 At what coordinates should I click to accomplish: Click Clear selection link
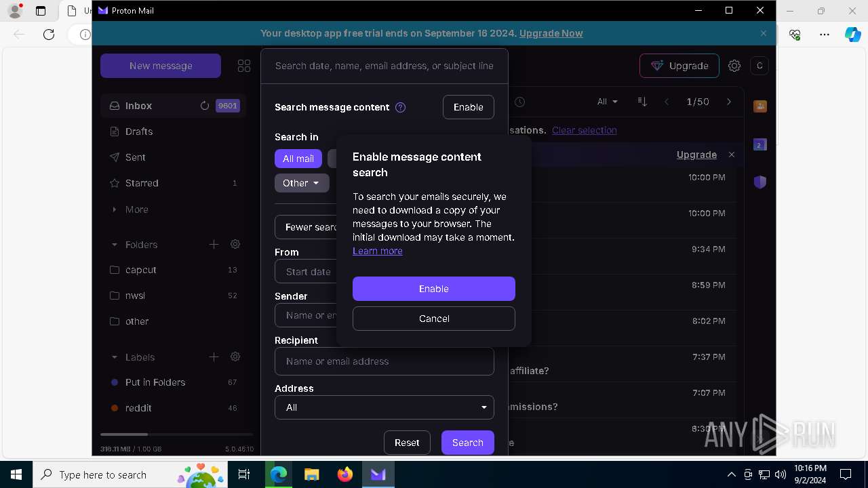tap(585, 130)
